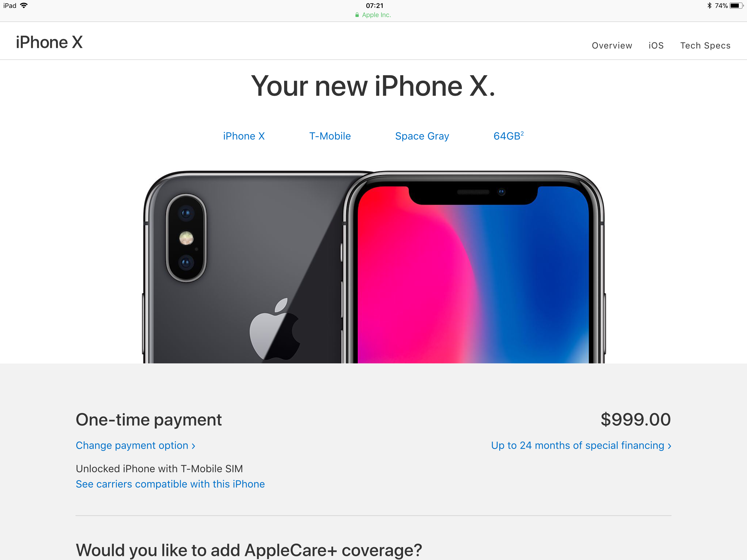Change the Space Gray color choice

(x=422, y=136)
